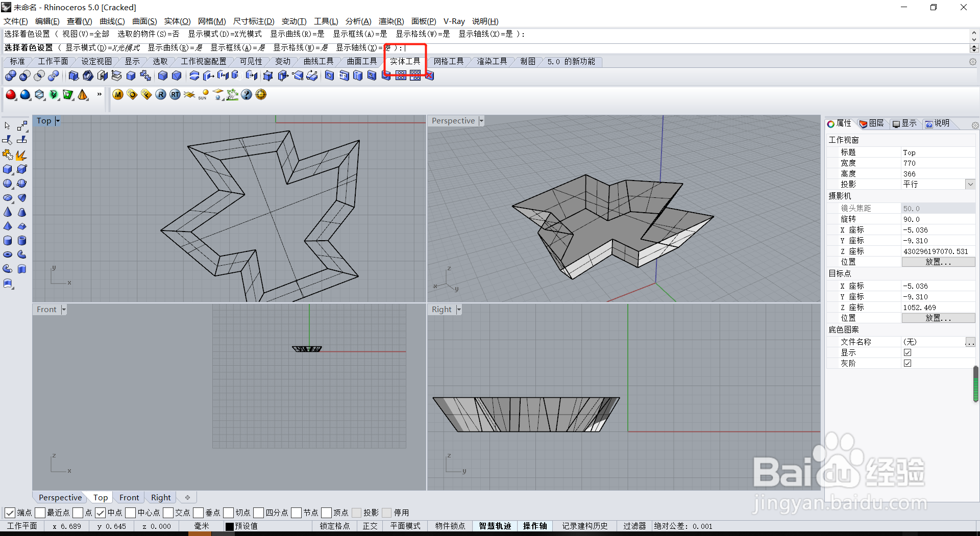The height and width of the screenshot is (536, 980).
Task: Toggle the 交点 osnap checkbox
Action: coord(168,513)
